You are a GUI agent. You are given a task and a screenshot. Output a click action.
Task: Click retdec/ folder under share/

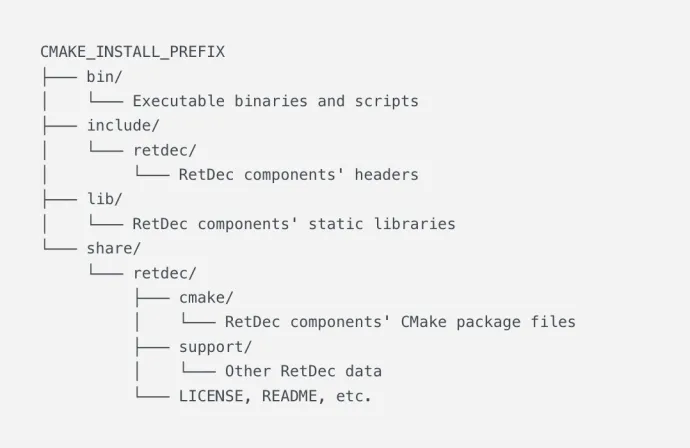(165, 273)
